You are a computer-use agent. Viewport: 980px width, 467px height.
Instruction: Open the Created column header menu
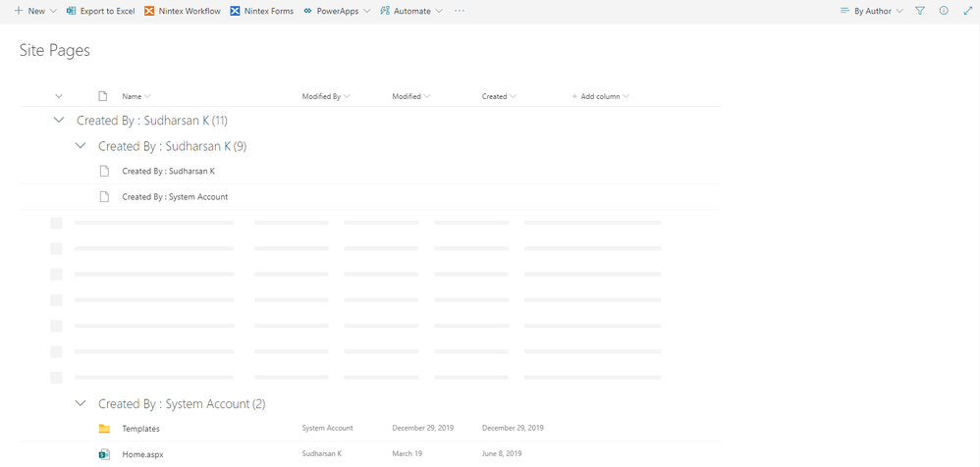click(499, 97)
